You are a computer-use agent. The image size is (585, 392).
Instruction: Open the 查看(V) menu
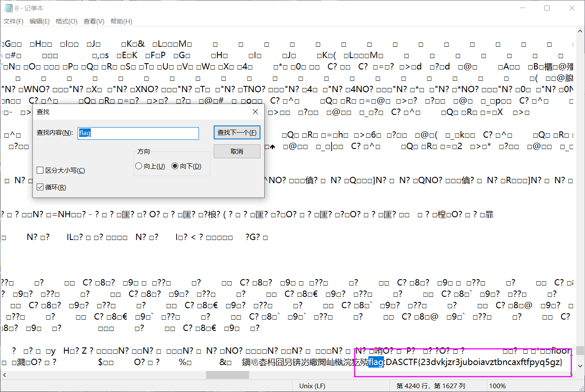[94, 21]
